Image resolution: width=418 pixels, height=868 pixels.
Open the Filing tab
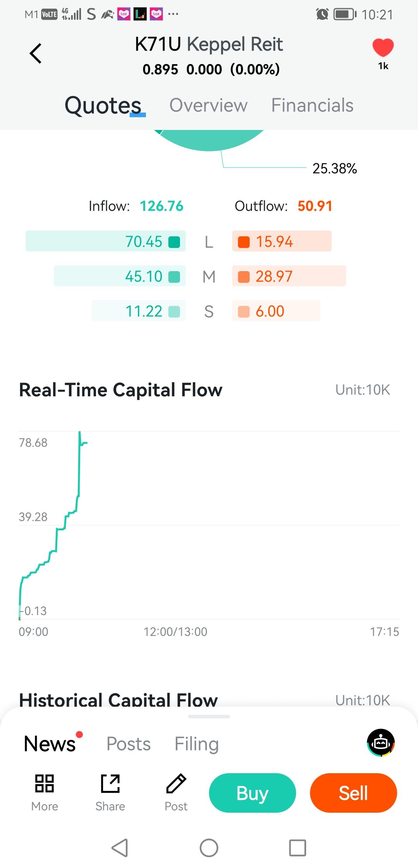pos(197,743)
